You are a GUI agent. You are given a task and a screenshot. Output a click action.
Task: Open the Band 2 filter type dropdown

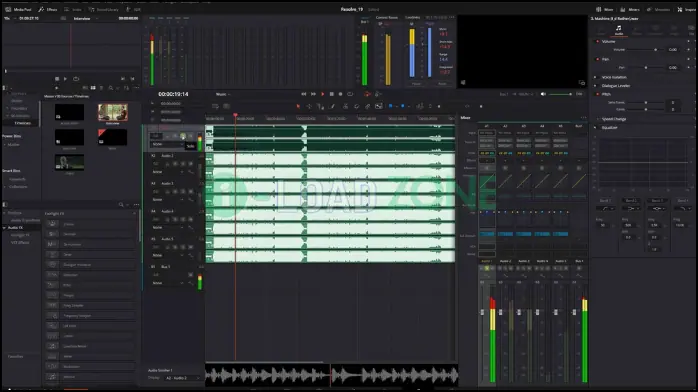(x=632, y=209)
